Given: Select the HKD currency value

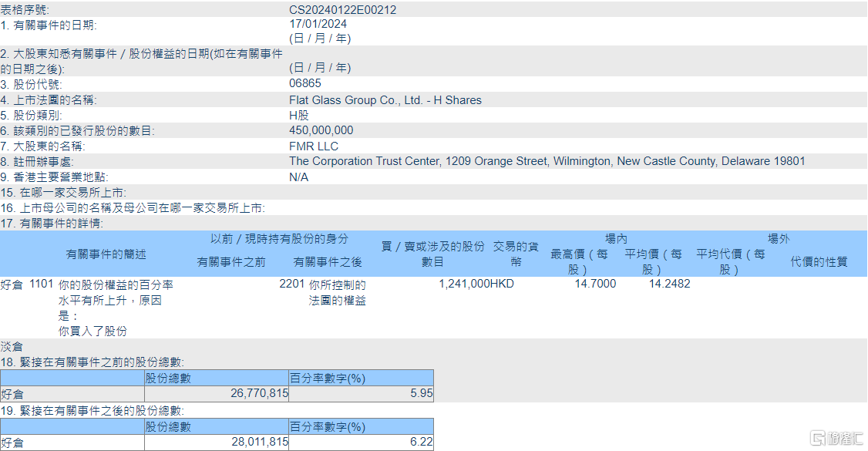Looking at the screenshot, I should coord(502,284).
